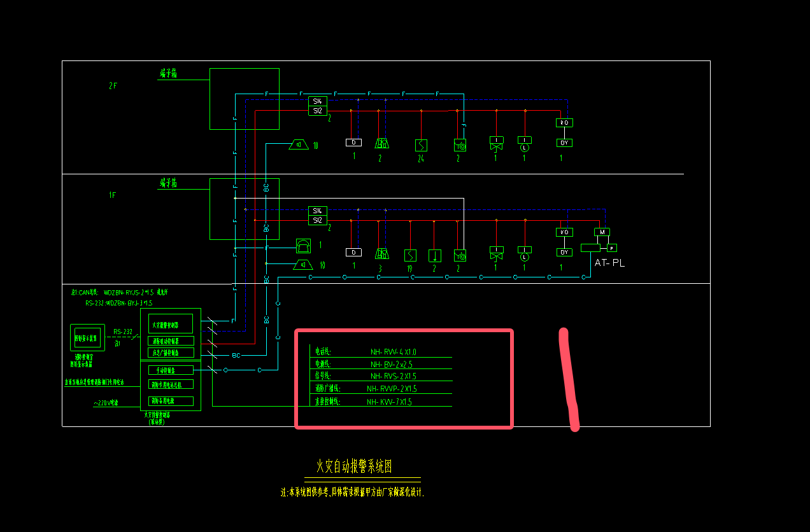Image resolution: width=810 pixels, height=532 pixels.
Task: Select the 1F SI4 isolator box
Action: pos(318,211)
